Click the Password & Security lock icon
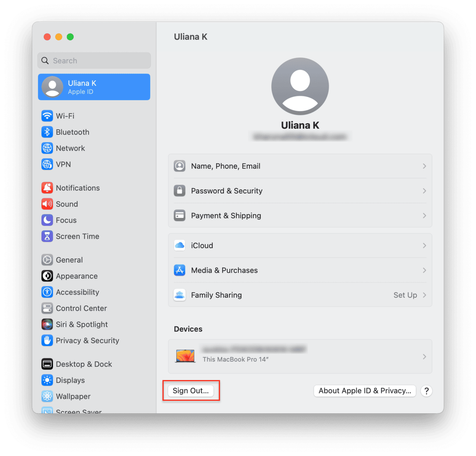Image resolution: width=476 pixels, height=456 pixels. pos(180,191)
